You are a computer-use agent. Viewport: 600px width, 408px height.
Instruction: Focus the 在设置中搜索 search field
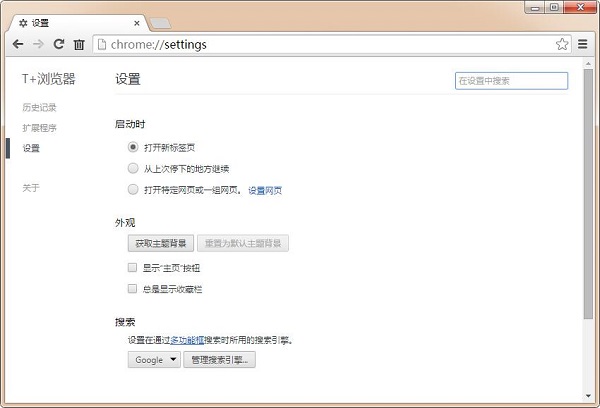coord(511,81)
